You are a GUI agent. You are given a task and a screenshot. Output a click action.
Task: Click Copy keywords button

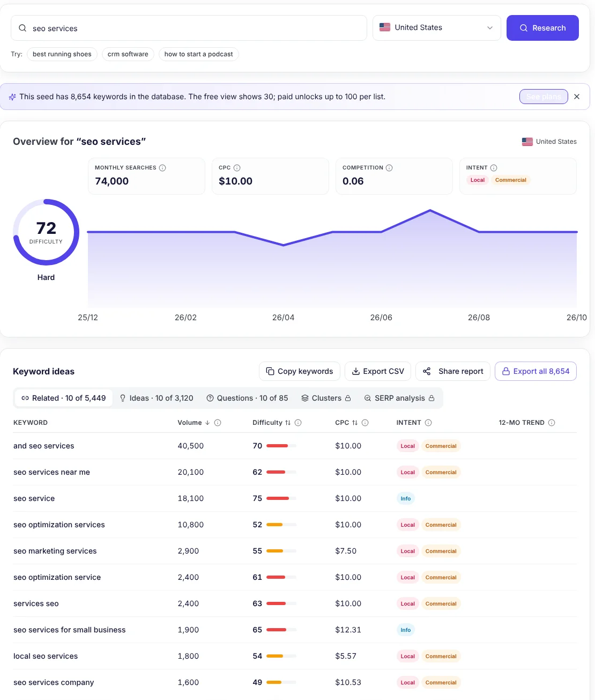300,371
